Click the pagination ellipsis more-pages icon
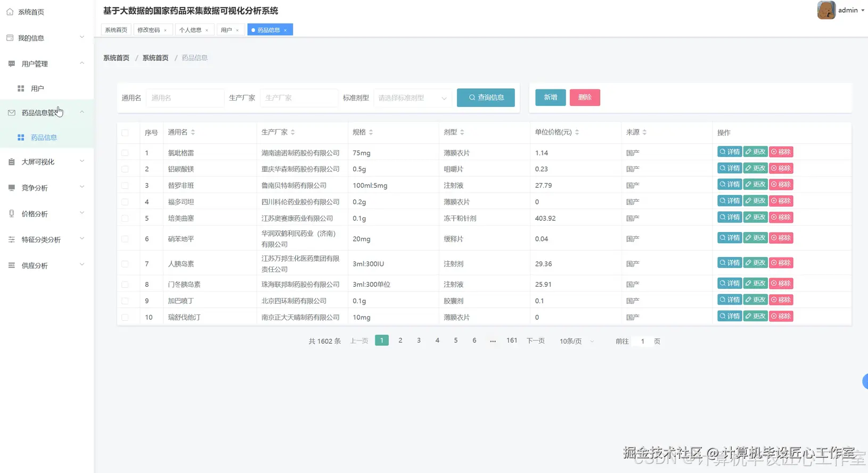This screenshot has width=868, height=473. coord(493,341)
